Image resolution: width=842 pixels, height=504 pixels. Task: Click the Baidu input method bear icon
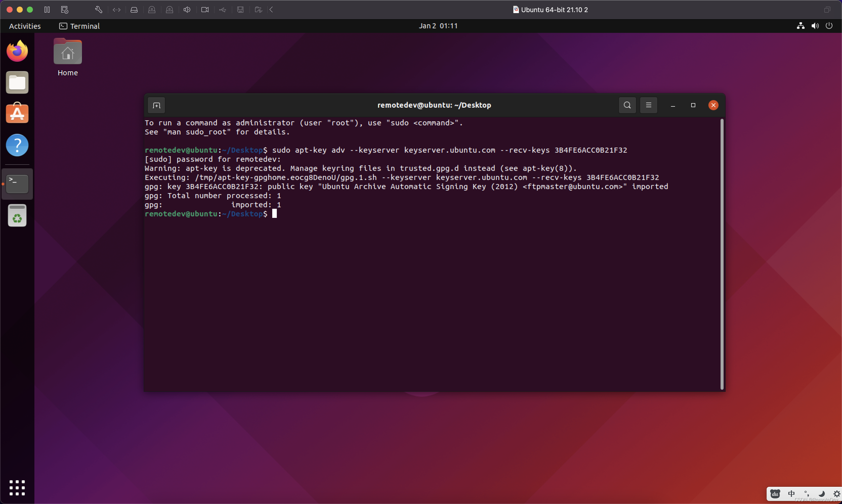[775, 493]
